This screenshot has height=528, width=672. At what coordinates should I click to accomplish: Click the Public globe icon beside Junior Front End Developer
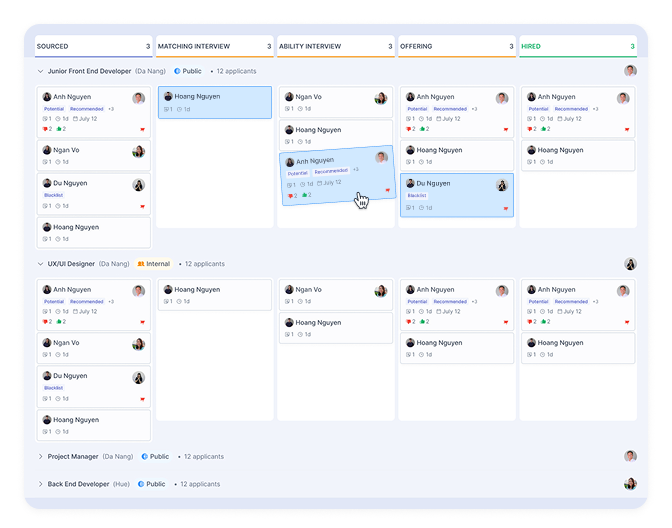177,72
